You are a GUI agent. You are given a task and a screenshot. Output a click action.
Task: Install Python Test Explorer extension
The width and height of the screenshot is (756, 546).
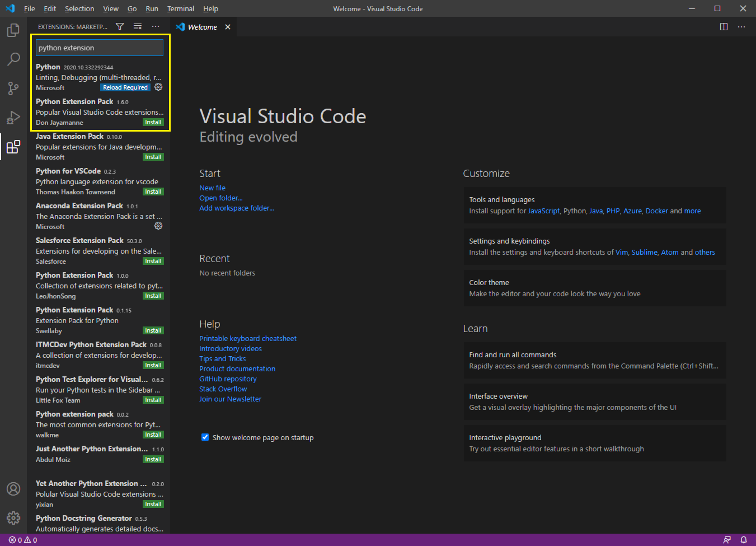(x=153, y=400)
